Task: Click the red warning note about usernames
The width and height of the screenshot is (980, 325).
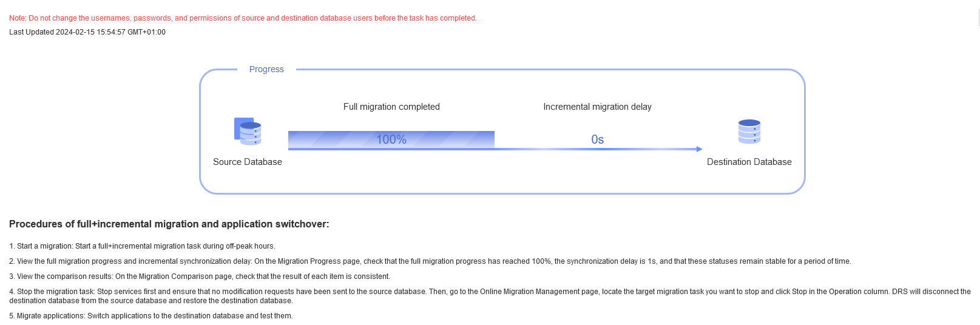Action: (x=243, y=18)
